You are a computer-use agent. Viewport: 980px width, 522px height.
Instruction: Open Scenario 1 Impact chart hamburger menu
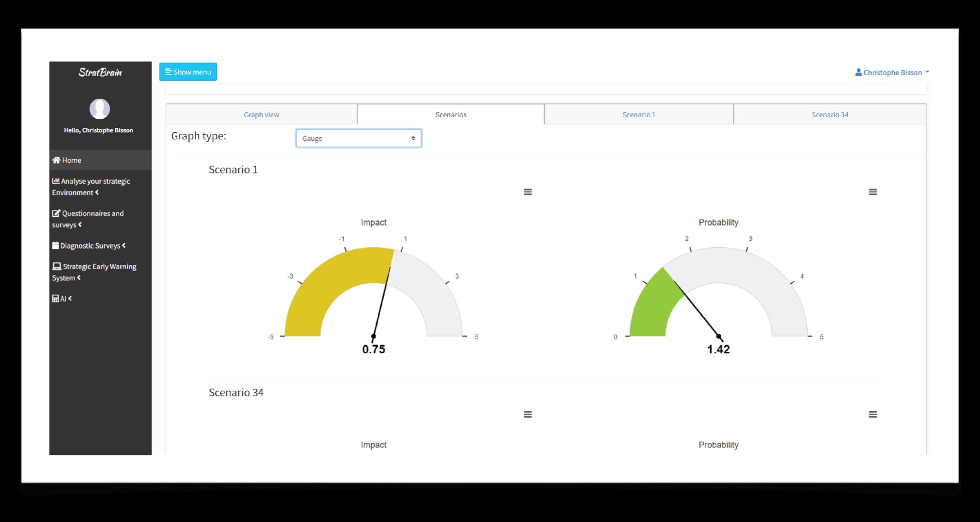(x=528, y=192)
